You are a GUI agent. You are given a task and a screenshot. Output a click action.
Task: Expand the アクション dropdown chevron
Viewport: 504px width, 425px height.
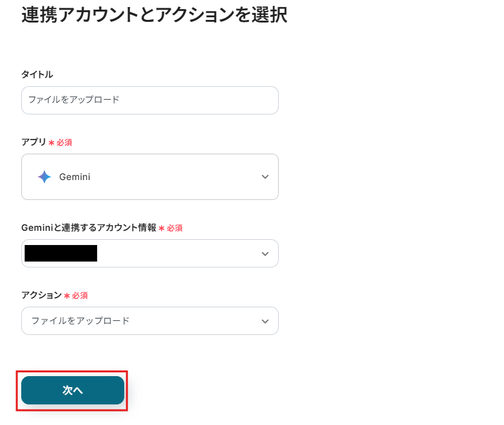[x=265, y=321]
